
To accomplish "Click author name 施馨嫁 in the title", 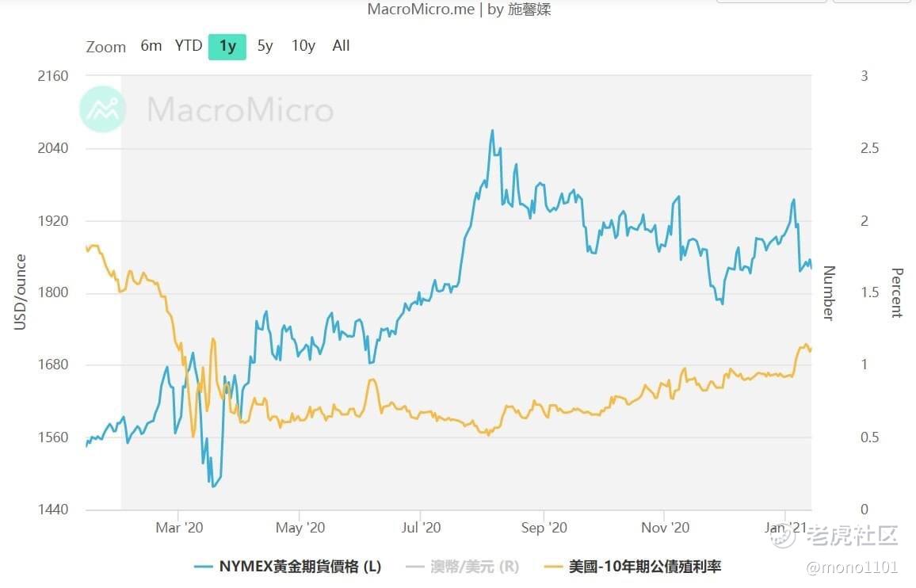I will [529, 10].
